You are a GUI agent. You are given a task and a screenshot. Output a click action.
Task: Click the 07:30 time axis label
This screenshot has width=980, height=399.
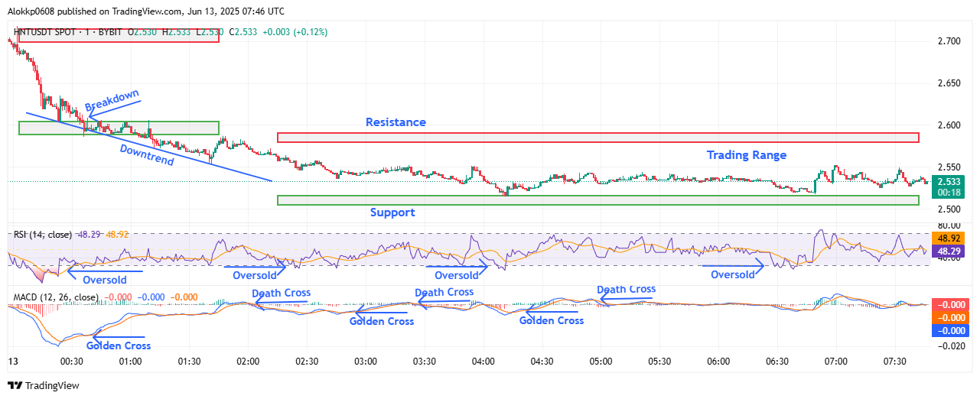[895, 361]
